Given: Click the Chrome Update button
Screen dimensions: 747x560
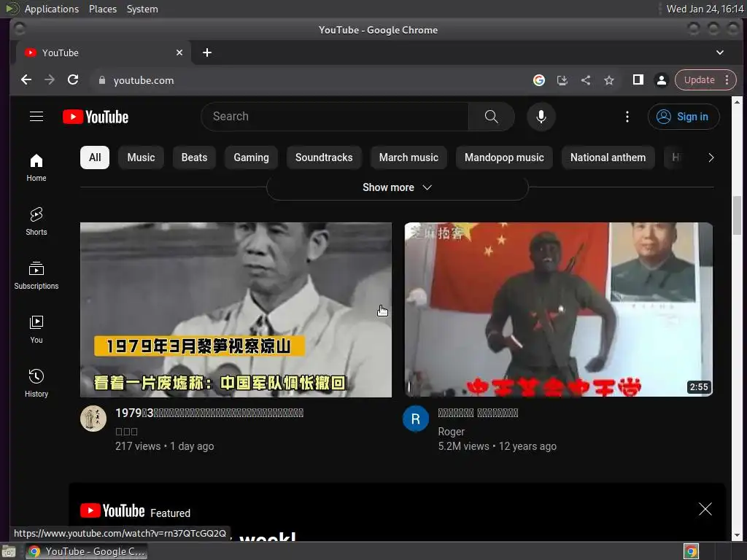Looking at the screenshot, I should pos(700,80).
